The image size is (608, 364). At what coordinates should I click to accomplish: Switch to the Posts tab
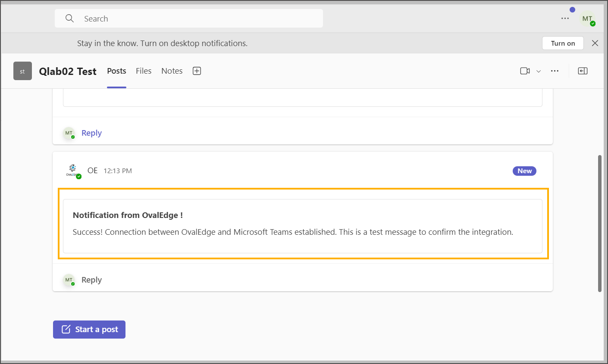click(x=116, y=71)
